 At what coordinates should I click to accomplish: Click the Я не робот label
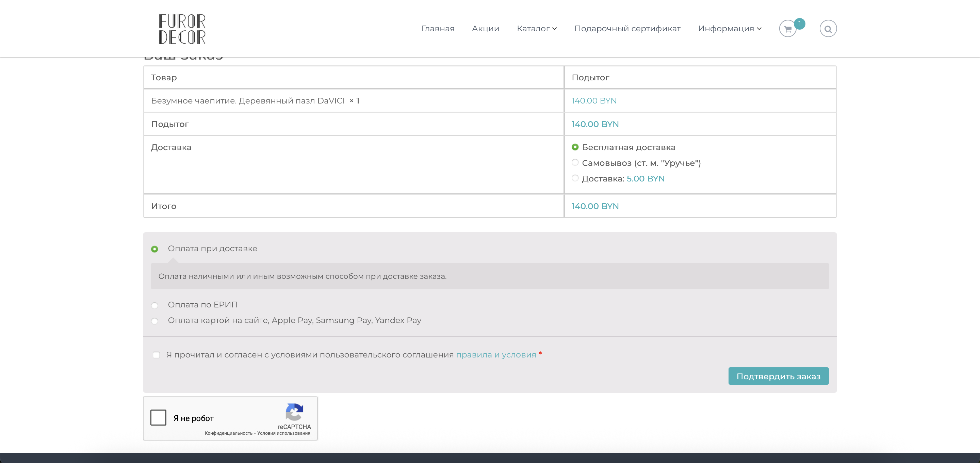(194, 418)
